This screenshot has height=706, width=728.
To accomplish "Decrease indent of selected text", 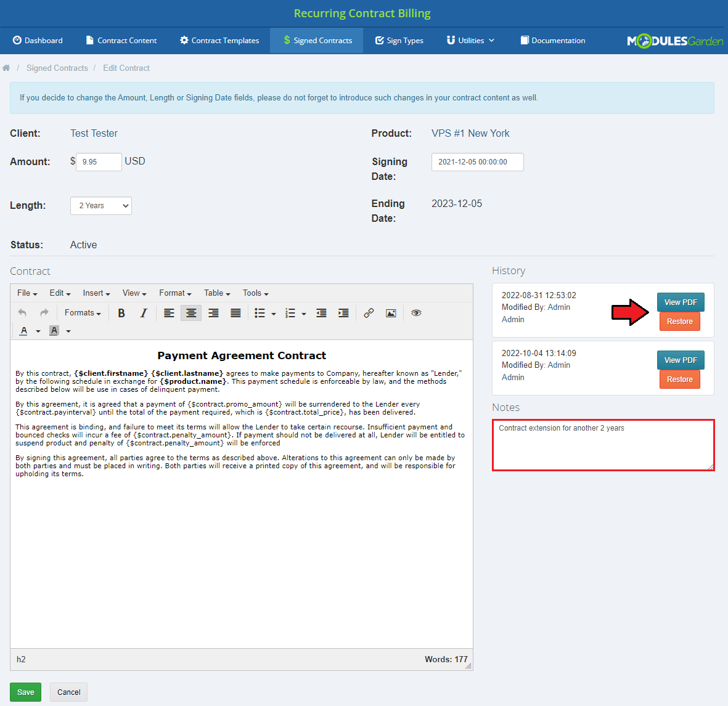I will [x=321, y=313].
